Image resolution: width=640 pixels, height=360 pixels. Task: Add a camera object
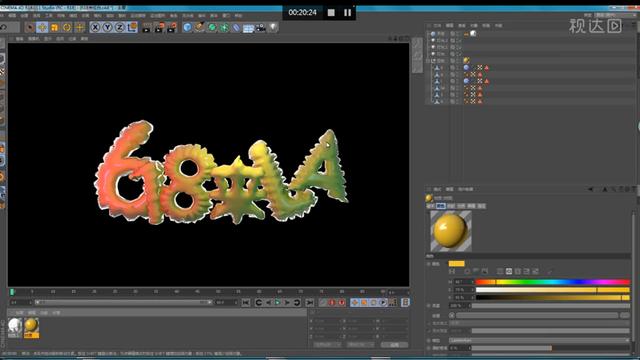click(x=260, y=28)
